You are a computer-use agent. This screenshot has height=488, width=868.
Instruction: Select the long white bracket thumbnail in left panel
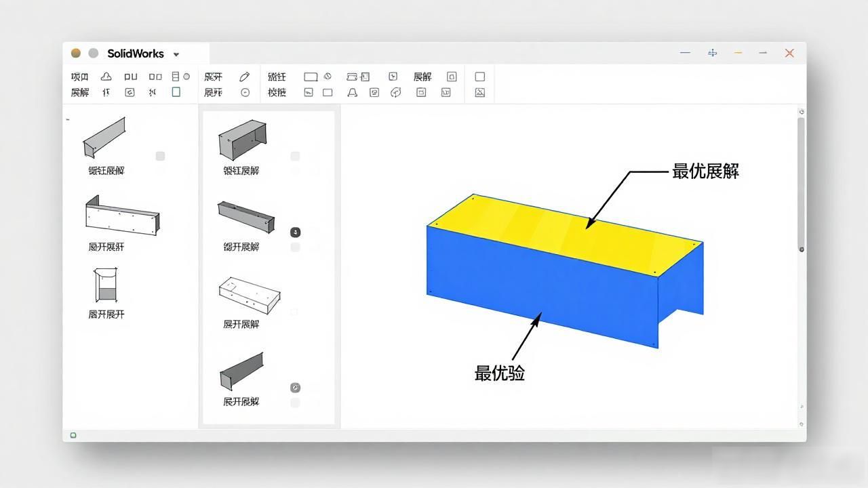[x=122, y=215]
